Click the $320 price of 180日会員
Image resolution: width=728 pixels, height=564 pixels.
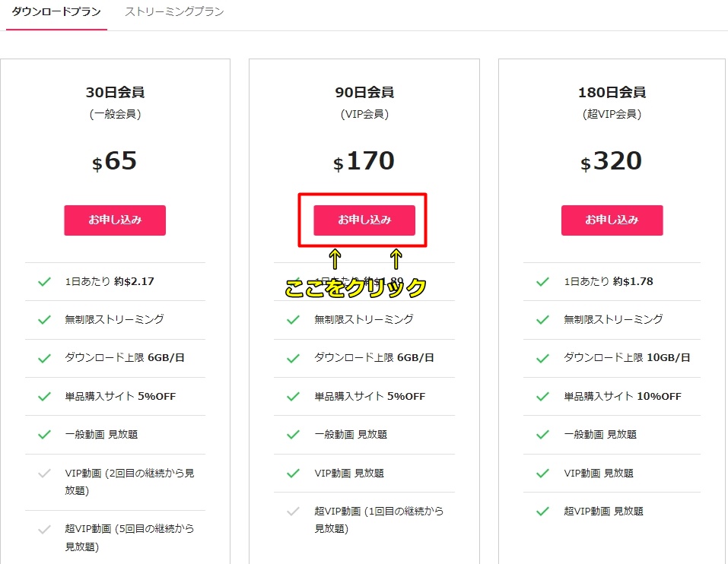(612, 161)
